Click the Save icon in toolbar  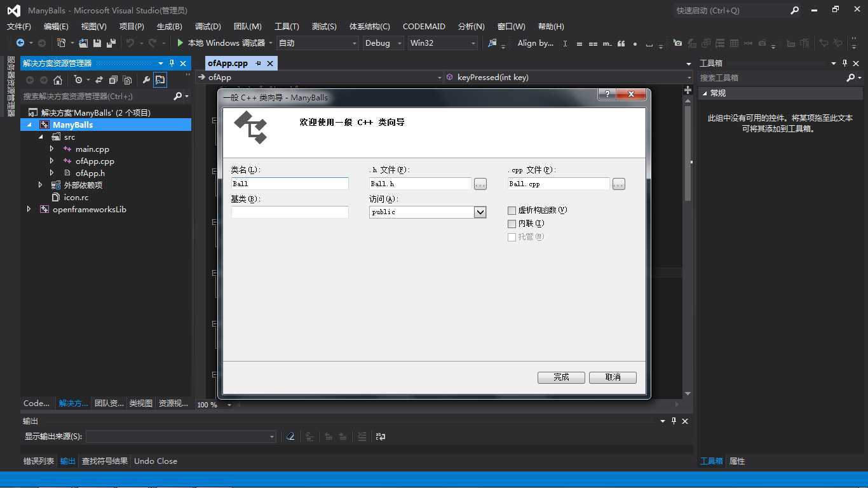point(97,43)
